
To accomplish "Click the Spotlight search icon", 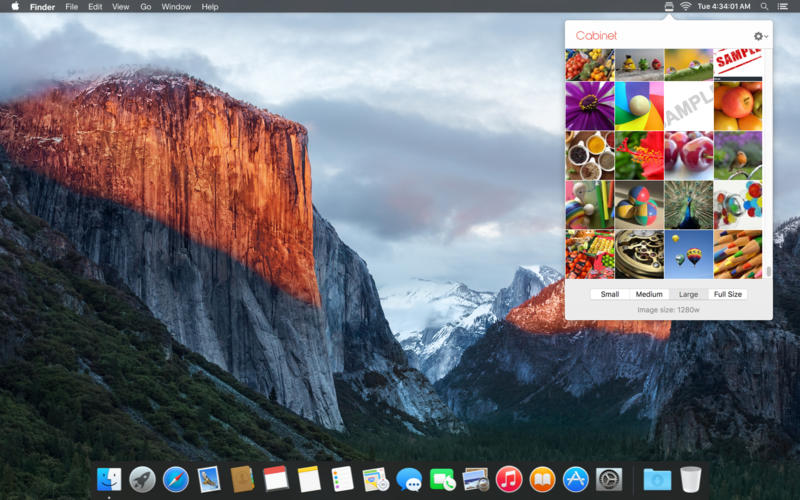I will click(x=764, y=7).
